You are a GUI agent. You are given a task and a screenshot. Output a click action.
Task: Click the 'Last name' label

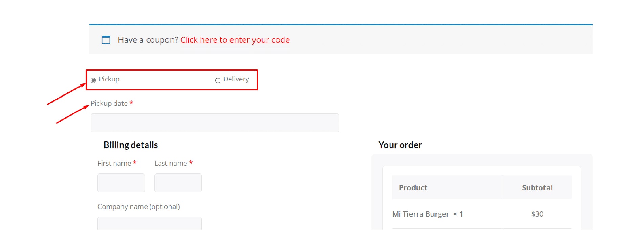(x=171, y=163)
